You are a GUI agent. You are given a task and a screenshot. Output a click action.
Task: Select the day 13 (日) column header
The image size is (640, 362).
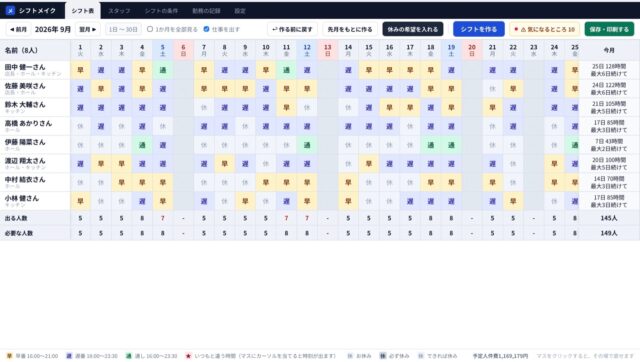click(327, 50)
